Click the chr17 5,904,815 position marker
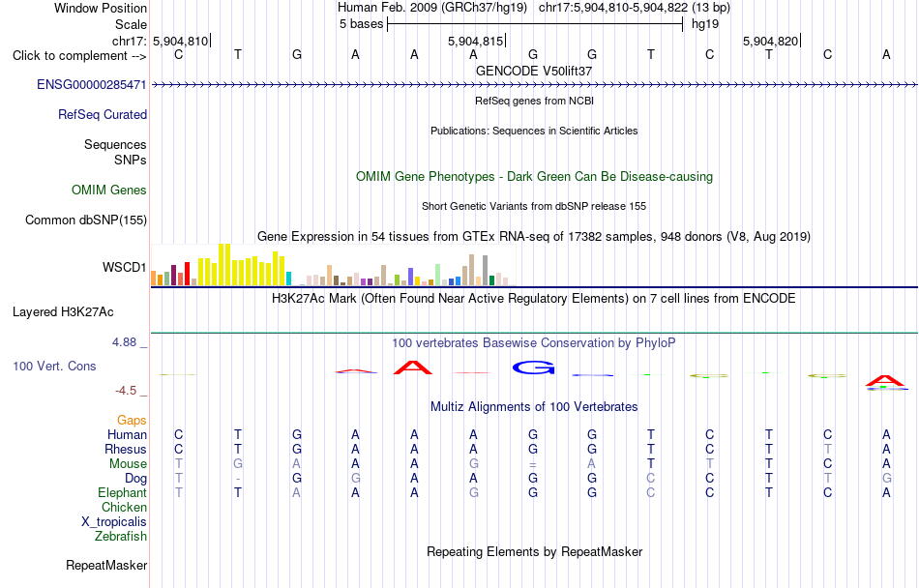Viewport: 919px width, 588px height. point(477,41)
